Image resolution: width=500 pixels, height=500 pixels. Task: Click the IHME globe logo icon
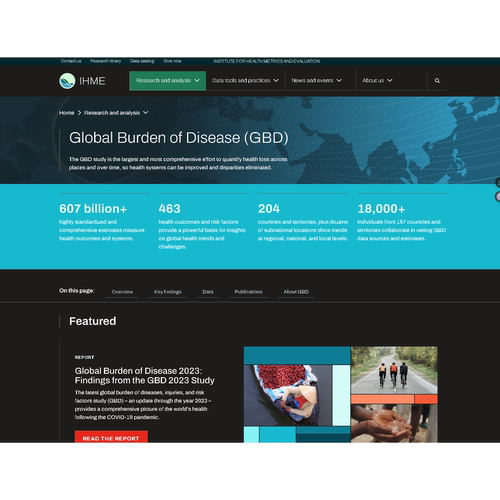(67, 81)
